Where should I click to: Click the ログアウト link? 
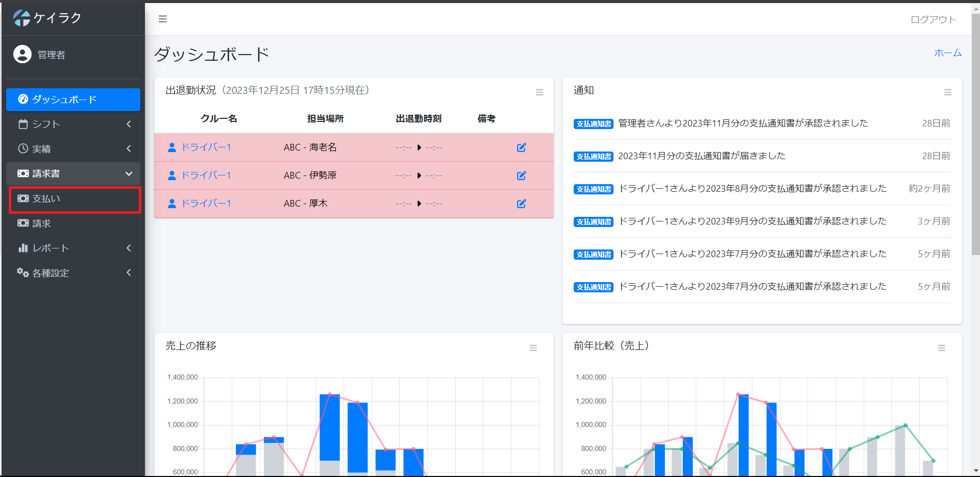(934, 19)
